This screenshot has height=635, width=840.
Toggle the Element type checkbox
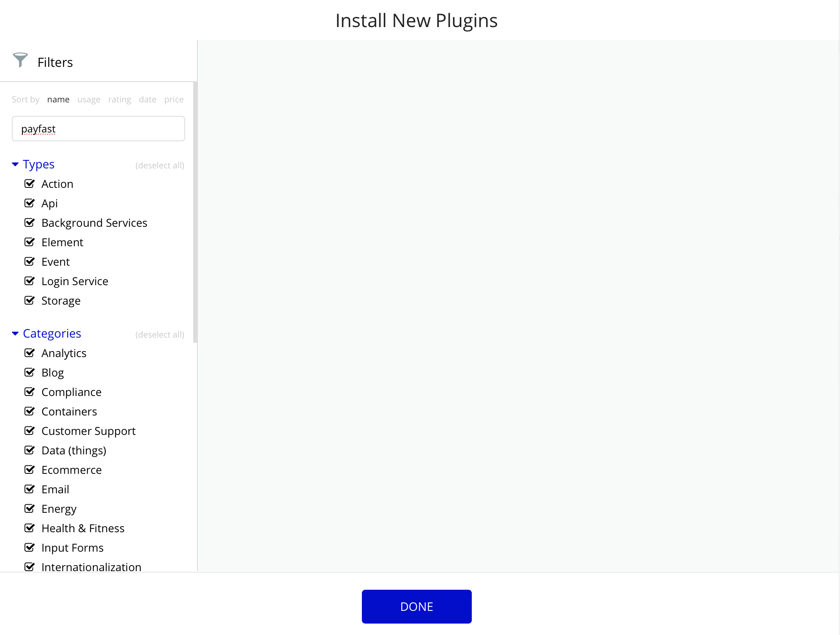29,242
